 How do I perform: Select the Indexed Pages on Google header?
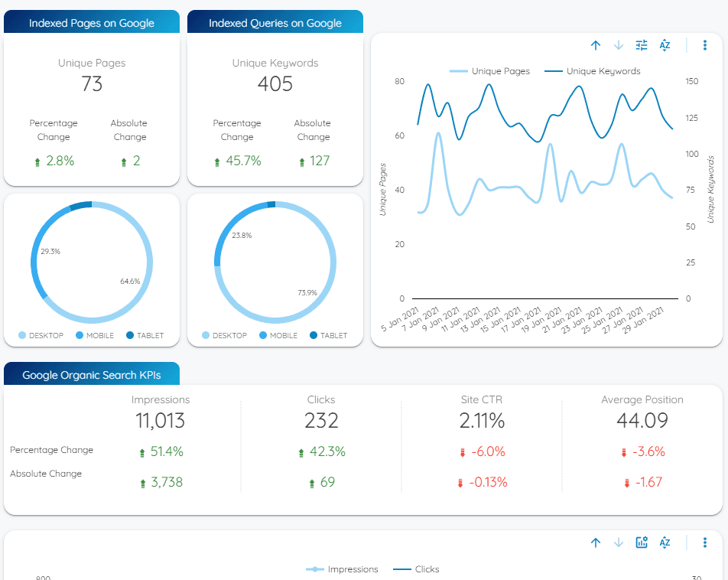point(92,23)
